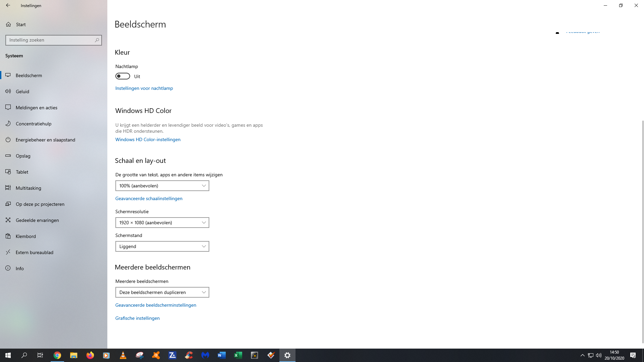Open Concentratiehulp settings

[x=54, y=124]
